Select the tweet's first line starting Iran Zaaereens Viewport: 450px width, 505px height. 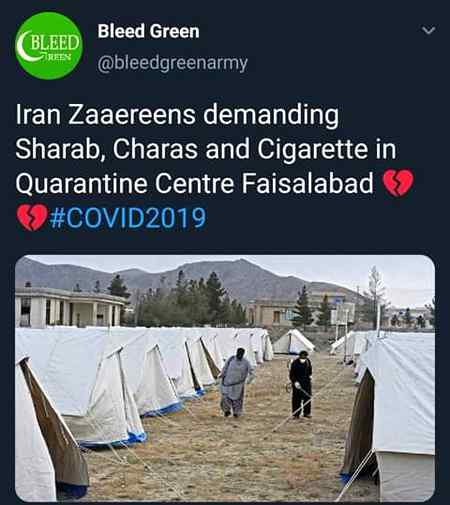click(177, 115)
